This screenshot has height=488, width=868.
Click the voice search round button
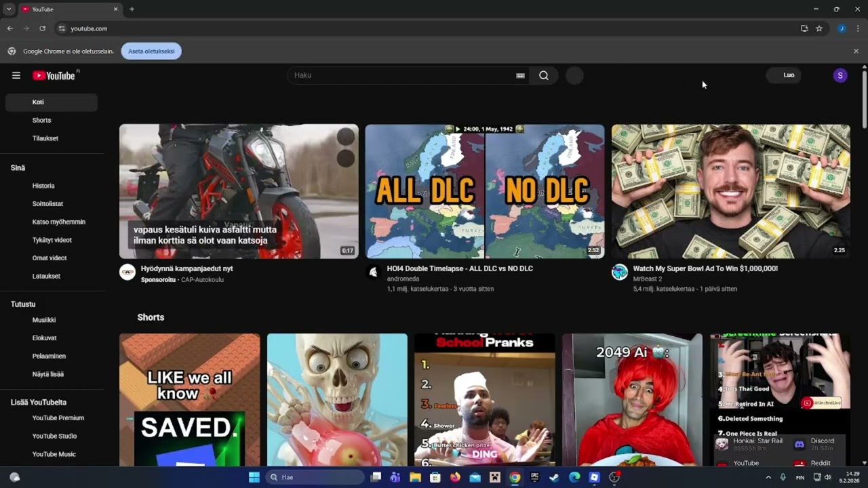pyautogui.click(x=574, y=75)
